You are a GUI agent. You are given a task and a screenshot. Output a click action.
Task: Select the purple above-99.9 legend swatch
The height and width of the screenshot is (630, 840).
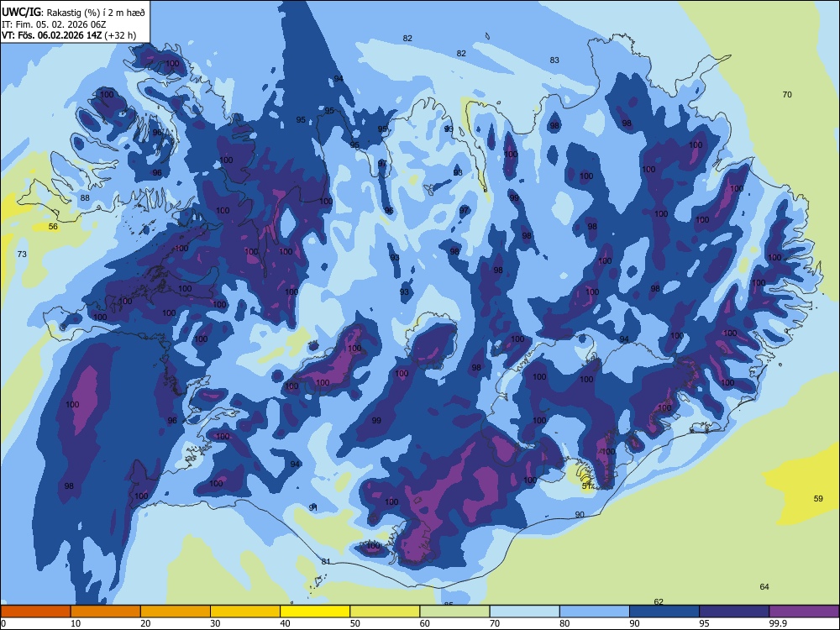click(804, 612)
